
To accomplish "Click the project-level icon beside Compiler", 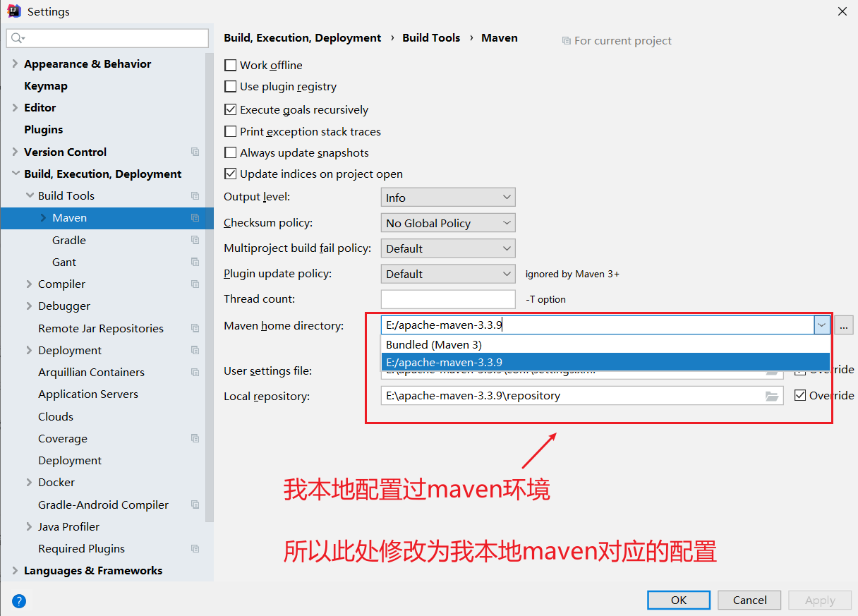I will (195, 284).
